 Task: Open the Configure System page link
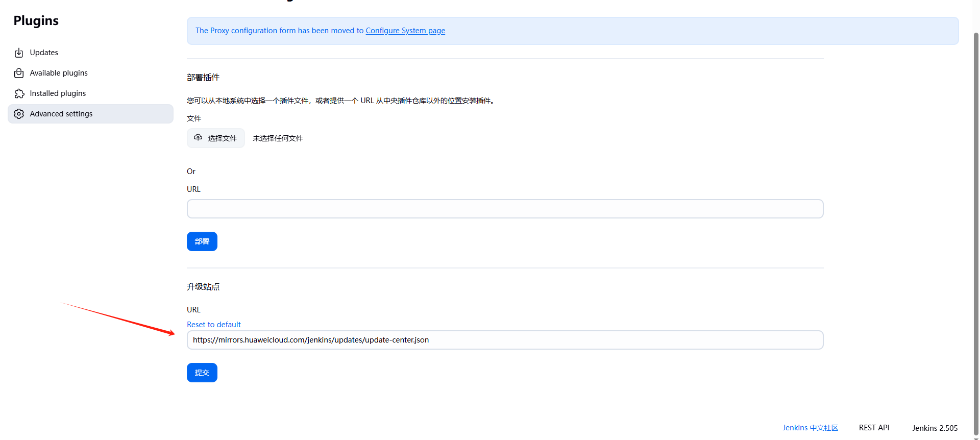[405, 31]
